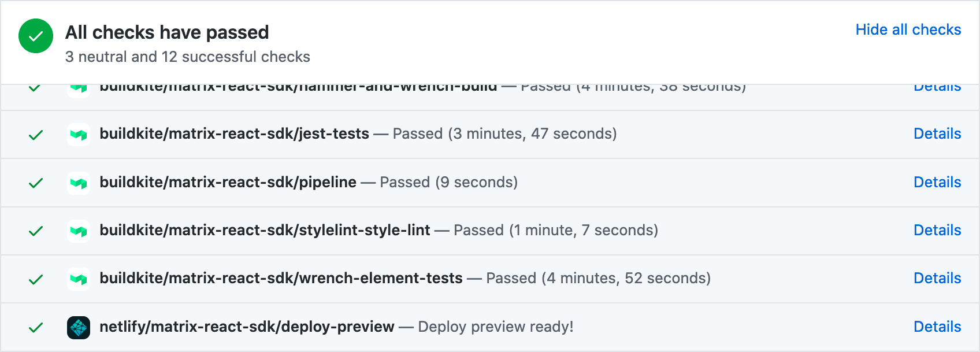Open Details for the netlify deploy-preview
Screen dimensions: 980x352
click(937, 327)
